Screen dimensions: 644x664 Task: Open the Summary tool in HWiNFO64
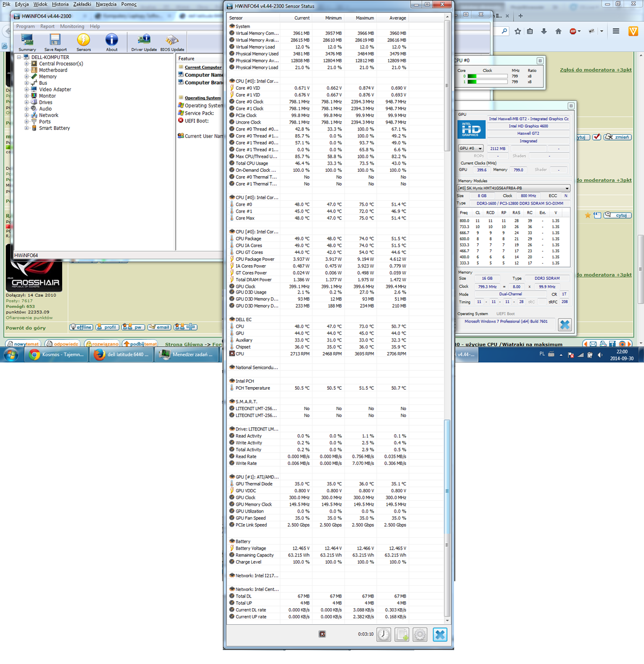[x=27, y=42]
